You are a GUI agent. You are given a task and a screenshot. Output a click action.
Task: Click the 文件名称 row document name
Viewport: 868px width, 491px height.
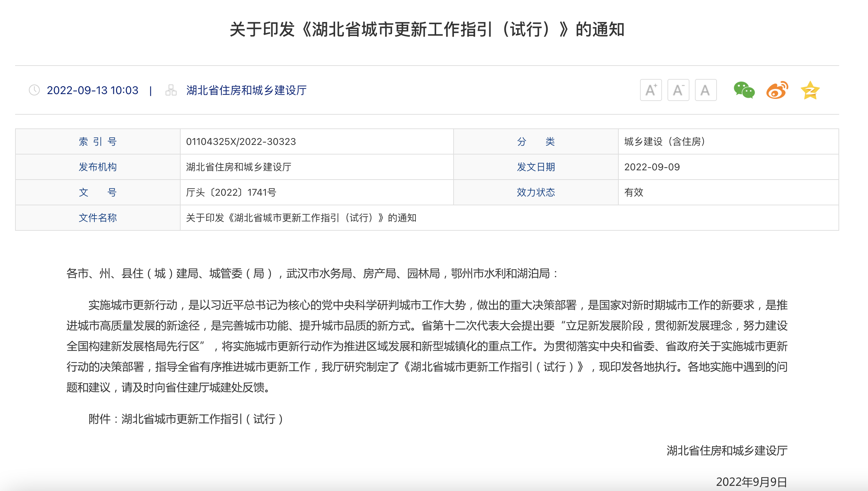(301, 218)
